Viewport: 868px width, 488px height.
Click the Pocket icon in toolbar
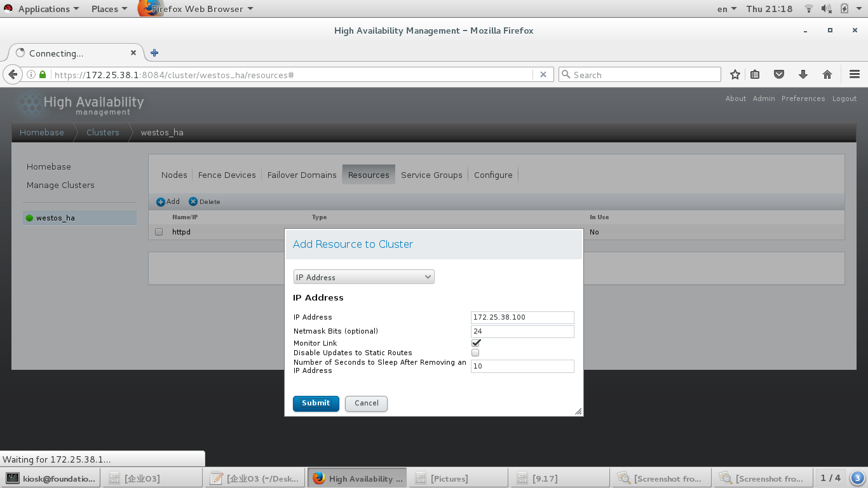pyautogui.click(x=779, y=74)
